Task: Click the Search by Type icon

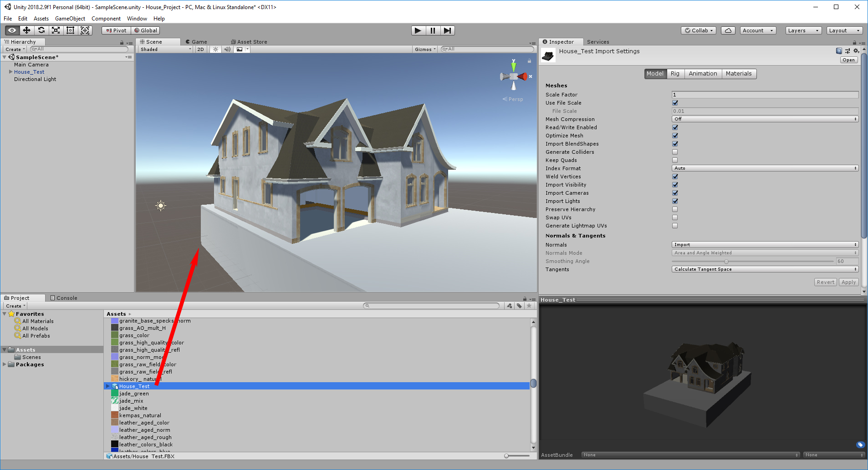Action: [x=510, y=306]
